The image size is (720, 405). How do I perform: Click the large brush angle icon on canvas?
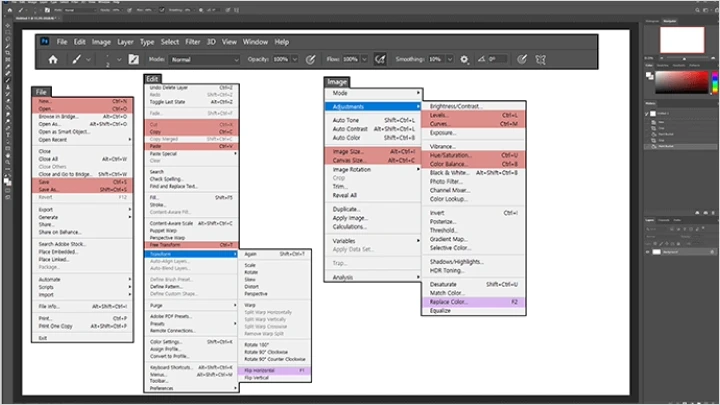481,59
